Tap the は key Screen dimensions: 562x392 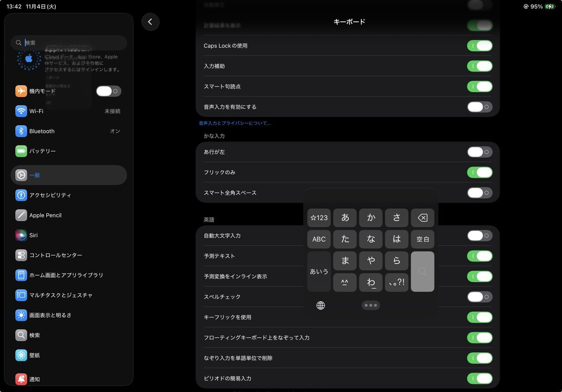[x=397, y=239]
